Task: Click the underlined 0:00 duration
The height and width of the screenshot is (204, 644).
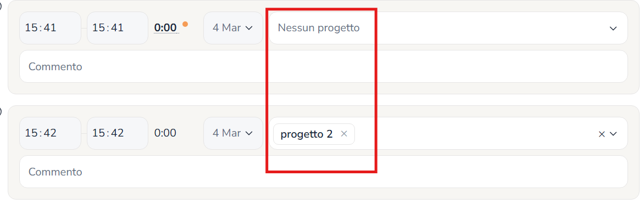Action: pos(165,28)
